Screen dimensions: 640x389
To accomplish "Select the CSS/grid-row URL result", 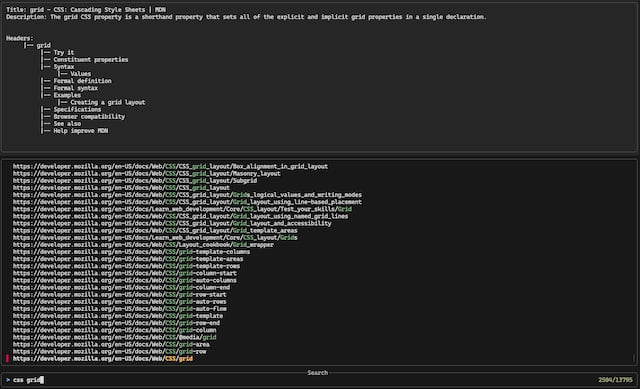I will (x=109, y=351).
